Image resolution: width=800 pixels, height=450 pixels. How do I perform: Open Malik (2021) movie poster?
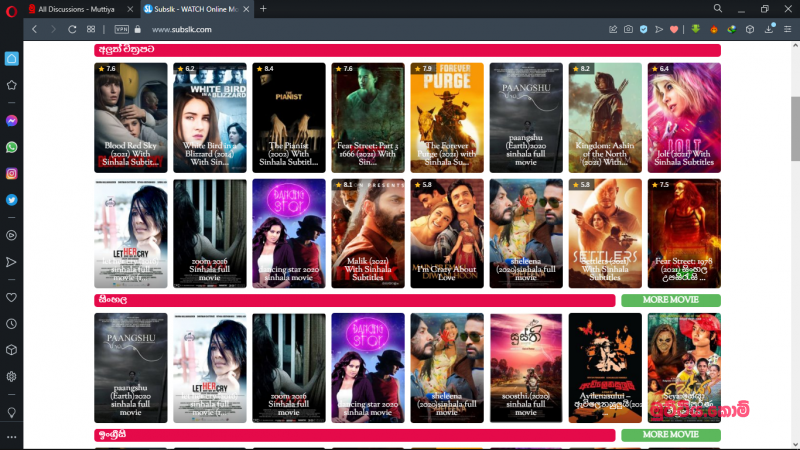click(x=368, y=233)
